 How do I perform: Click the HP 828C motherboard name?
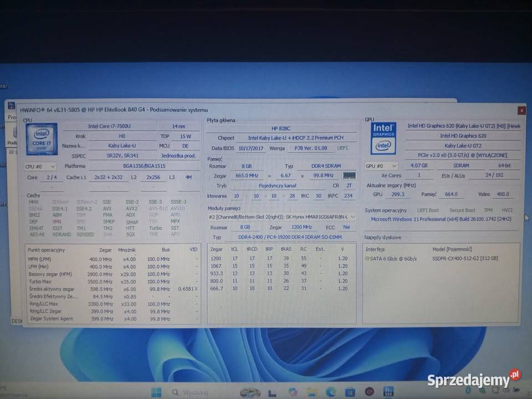tap(281, 129)
